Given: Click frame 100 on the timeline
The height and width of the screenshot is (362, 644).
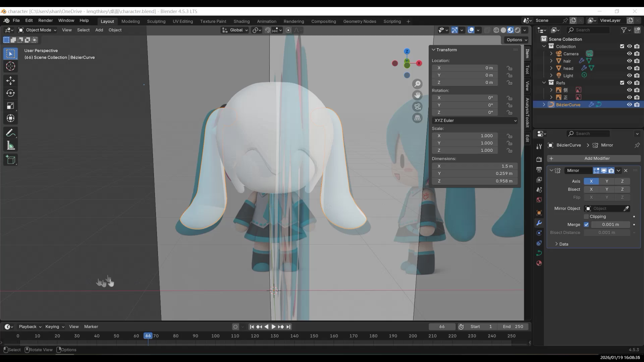Looking at the screenshot, I should (215, 336).
